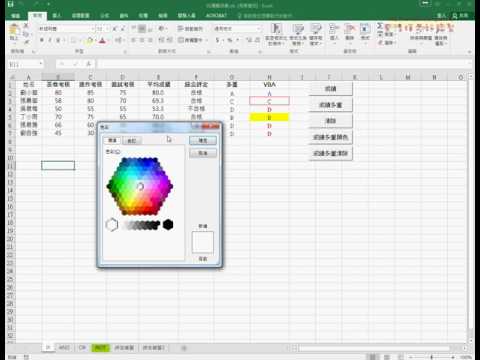
Task: Open the Name Box dropdown arrow
Action: [x=41, y=64]
